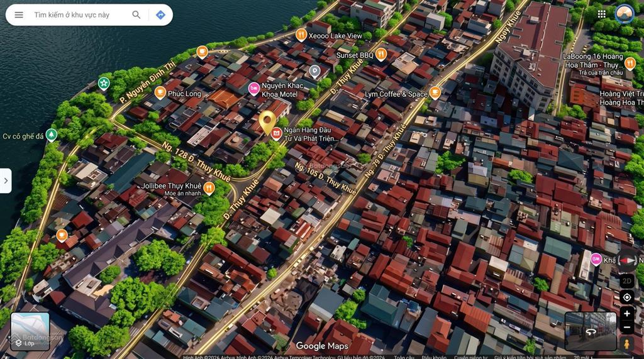Viewport: 644px width, 359px height.
Task: Expand the collapsed side panel arrow
Action: point(6,180)
